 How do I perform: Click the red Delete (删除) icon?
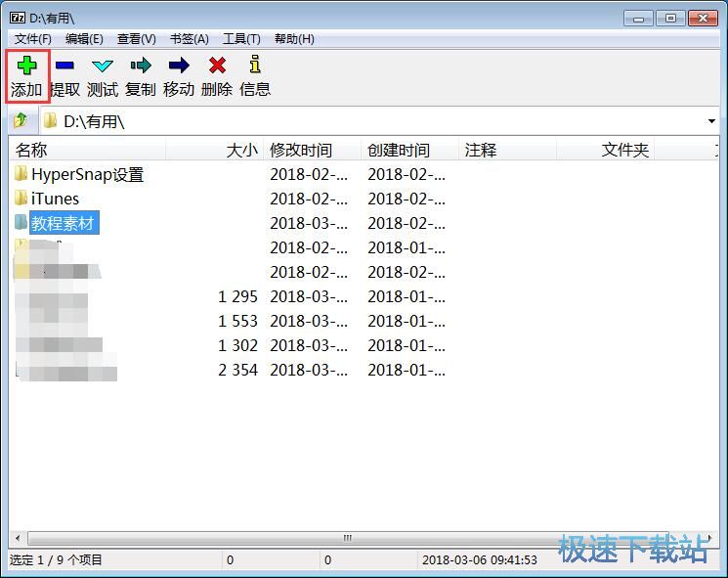click(217, 67)
